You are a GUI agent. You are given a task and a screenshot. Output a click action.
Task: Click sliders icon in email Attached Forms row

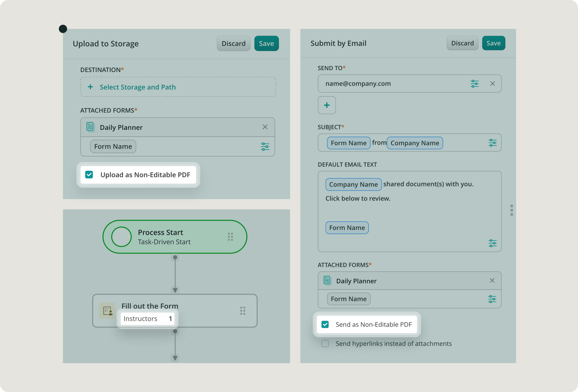click(492, 299)
